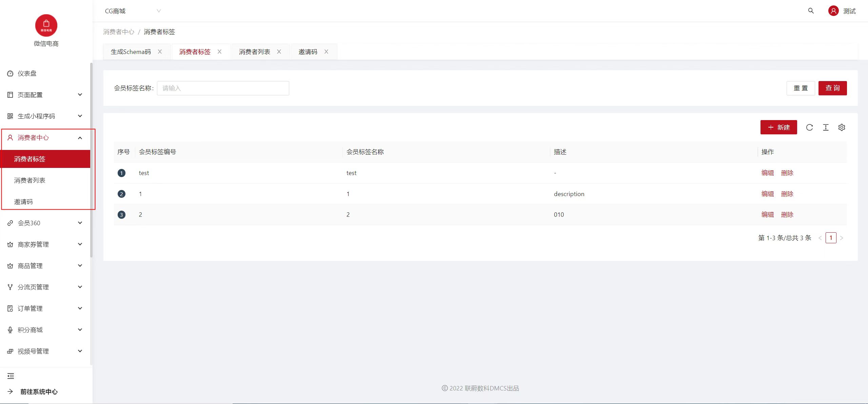Expand the 分流页管理 menu chevron

coord(80,287)
